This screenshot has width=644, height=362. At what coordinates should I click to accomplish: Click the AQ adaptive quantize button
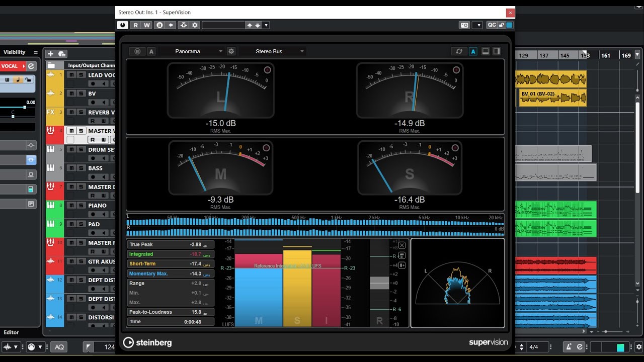point(59,347)
